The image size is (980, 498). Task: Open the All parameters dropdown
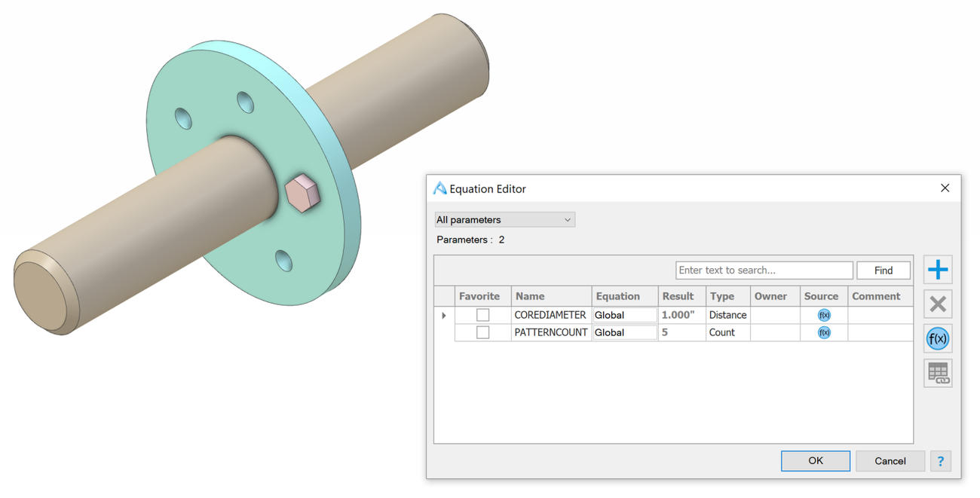505,220
